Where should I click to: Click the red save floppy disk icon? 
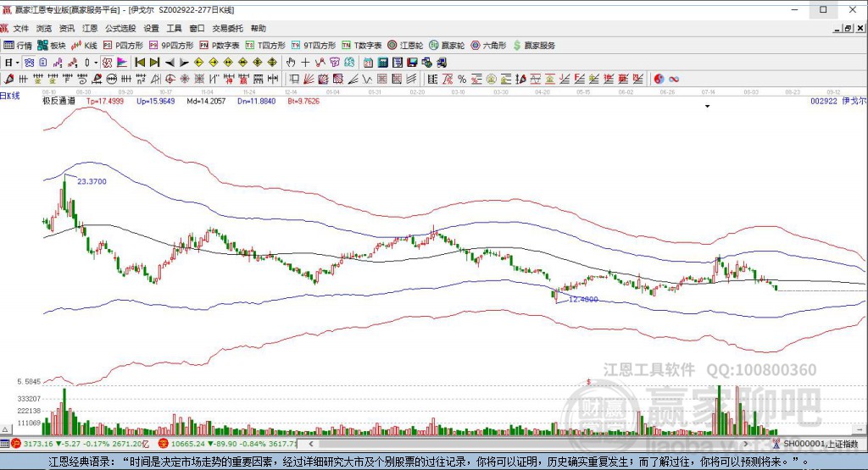[413, 63]
